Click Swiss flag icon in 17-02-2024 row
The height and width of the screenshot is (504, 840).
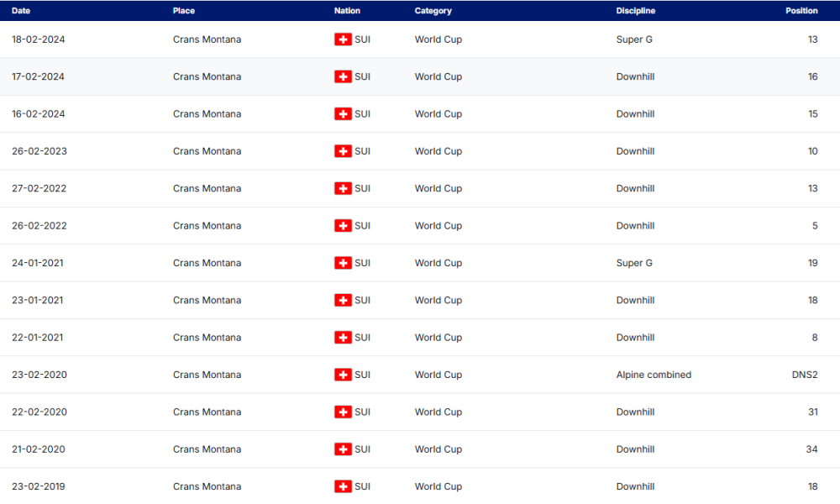pos(343,76)
